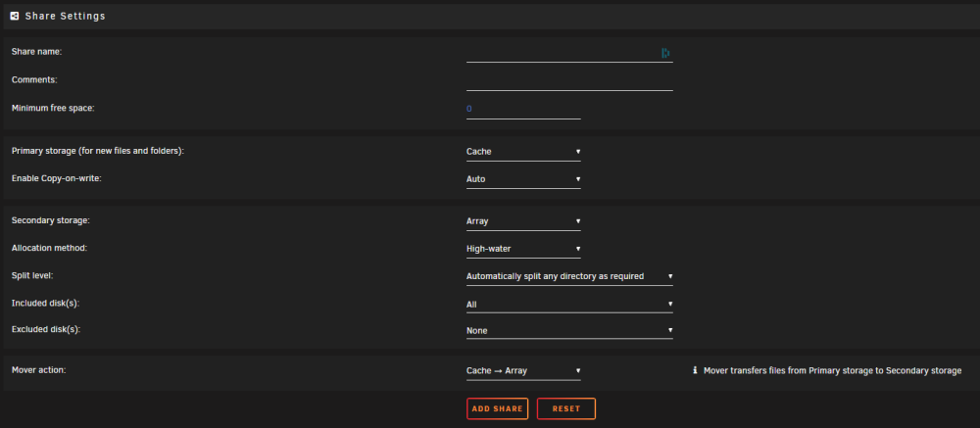Click the 'Included disk(s):' label
Viewport: 980px width, 428px height.
pos(46,303)
